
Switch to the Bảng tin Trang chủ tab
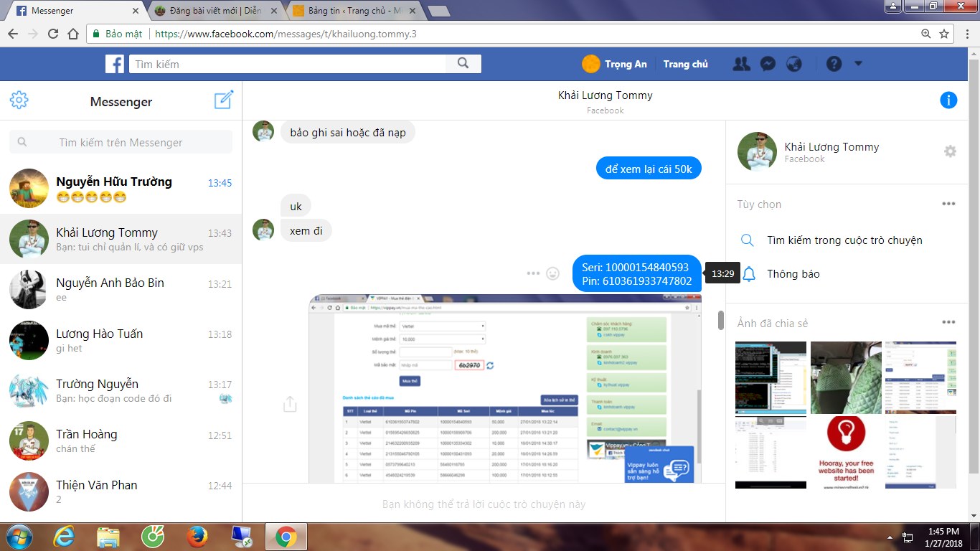(354, 11)
